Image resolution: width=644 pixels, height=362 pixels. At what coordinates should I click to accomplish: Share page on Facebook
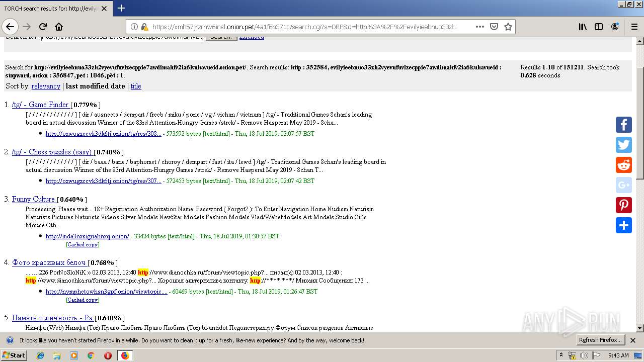point(624,125)
